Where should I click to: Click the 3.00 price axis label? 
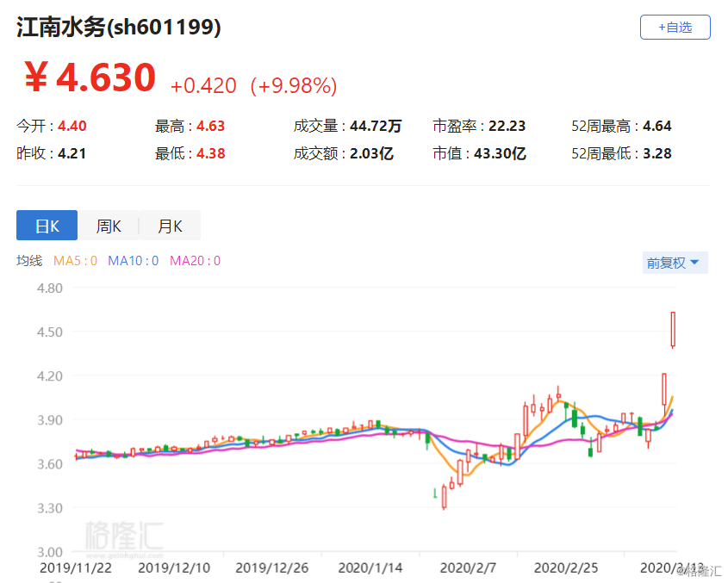click(50, 552)
